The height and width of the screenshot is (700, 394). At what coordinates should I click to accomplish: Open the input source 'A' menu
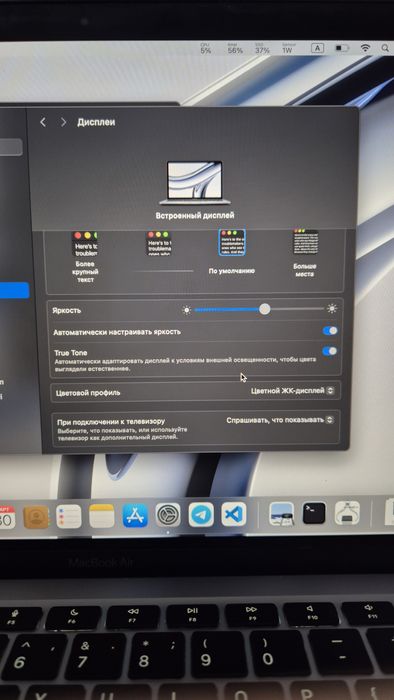point(317,48)
